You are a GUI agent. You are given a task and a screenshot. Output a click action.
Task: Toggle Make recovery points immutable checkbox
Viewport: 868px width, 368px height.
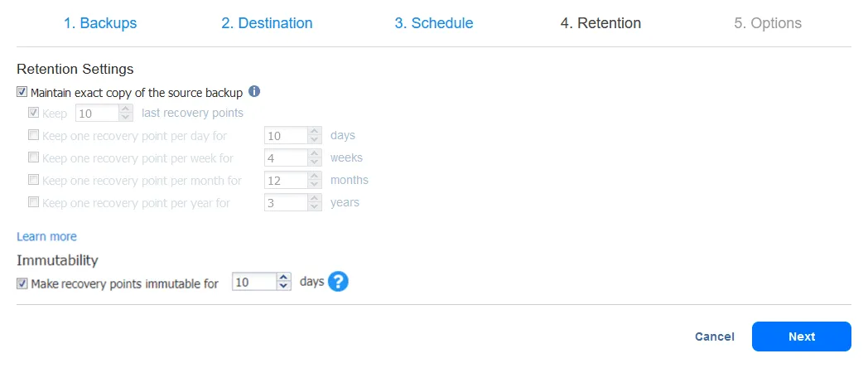pos(22,283)
